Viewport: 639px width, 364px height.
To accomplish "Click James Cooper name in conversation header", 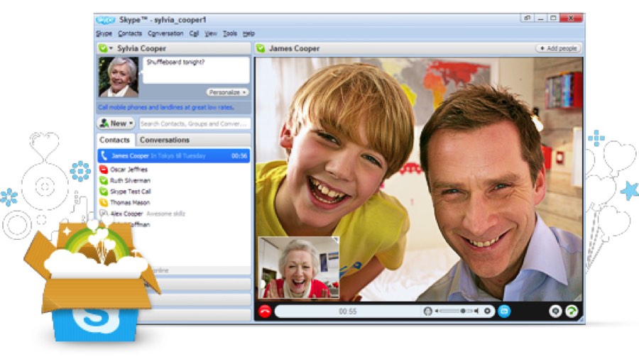I will point(294,48).
